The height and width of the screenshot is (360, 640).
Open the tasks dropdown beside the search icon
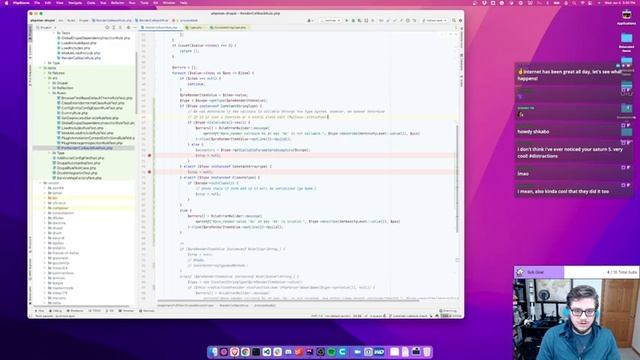point(435,20)
